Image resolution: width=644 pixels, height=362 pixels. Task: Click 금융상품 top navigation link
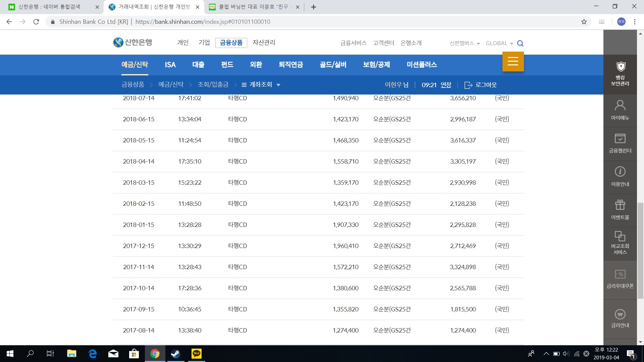click(231, 43)
